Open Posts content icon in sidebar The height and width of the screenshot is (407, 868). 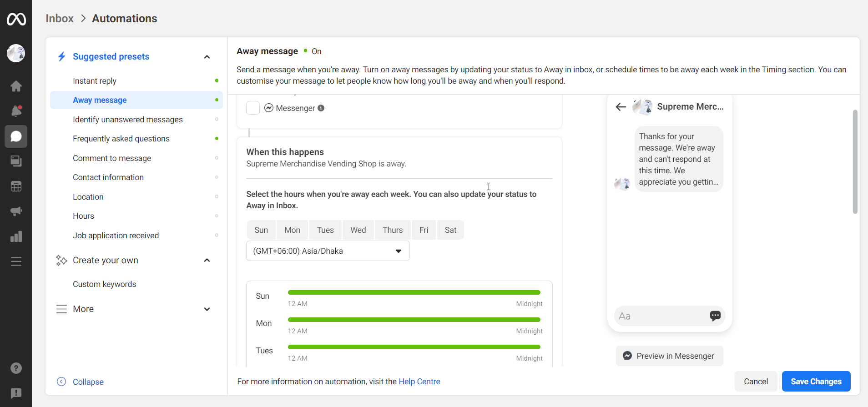(16, 161)
